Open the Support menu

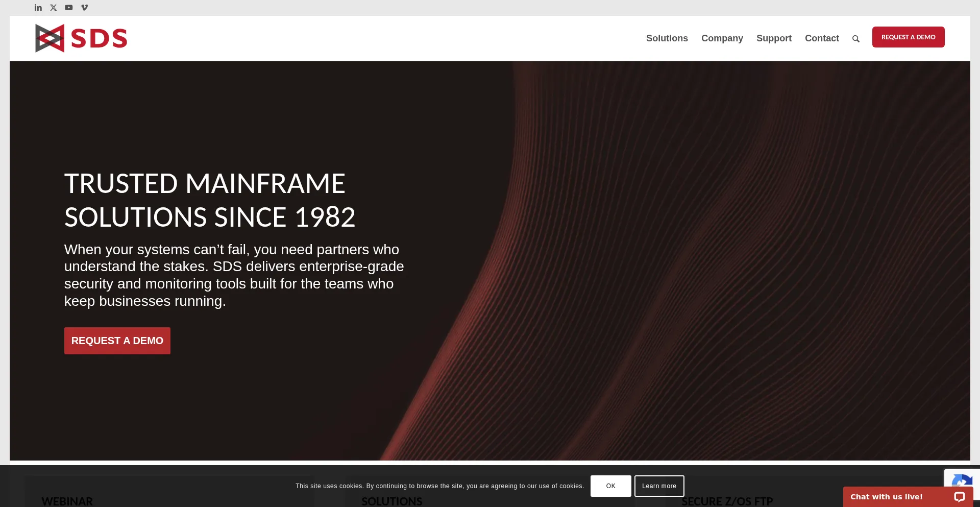pyautogui.click(x=774, y=38)
